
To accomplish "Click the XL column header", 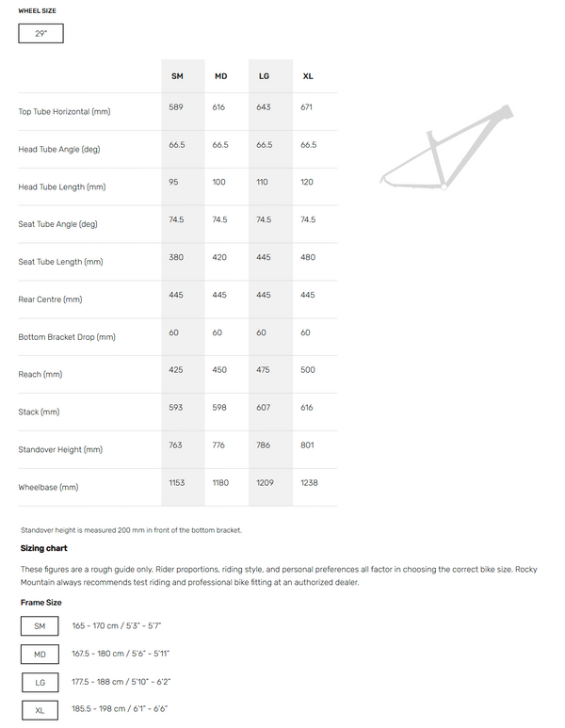I will point(308,75).
